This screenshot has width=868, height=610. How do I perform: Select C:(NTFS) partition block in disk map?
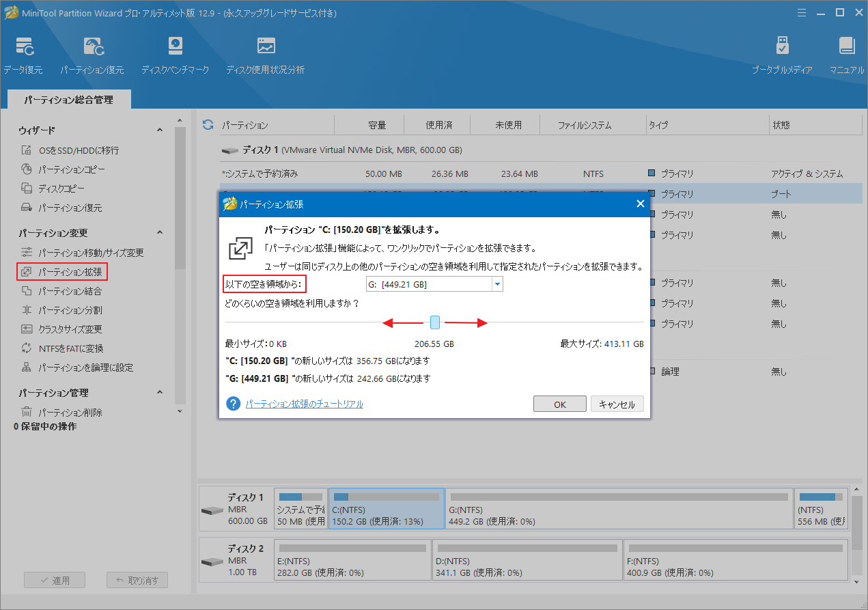coord(387,509)
